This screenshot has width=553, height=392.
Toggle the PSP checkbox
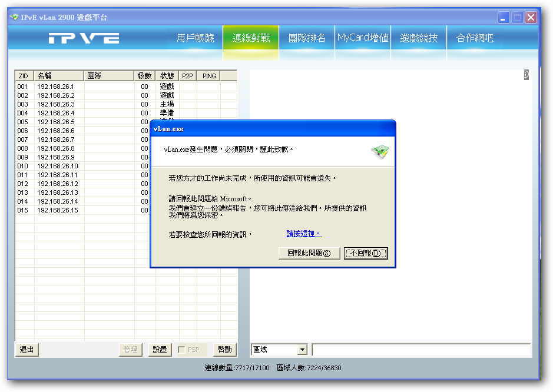(181, 350)
